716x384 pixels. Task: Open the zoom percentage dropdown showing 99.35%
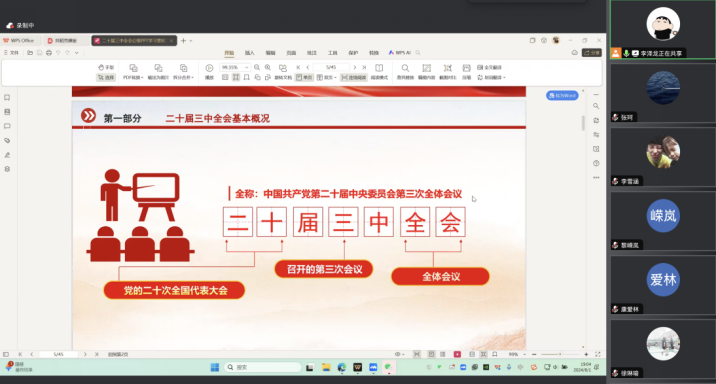pyautogui.click(x=234, y=67)
